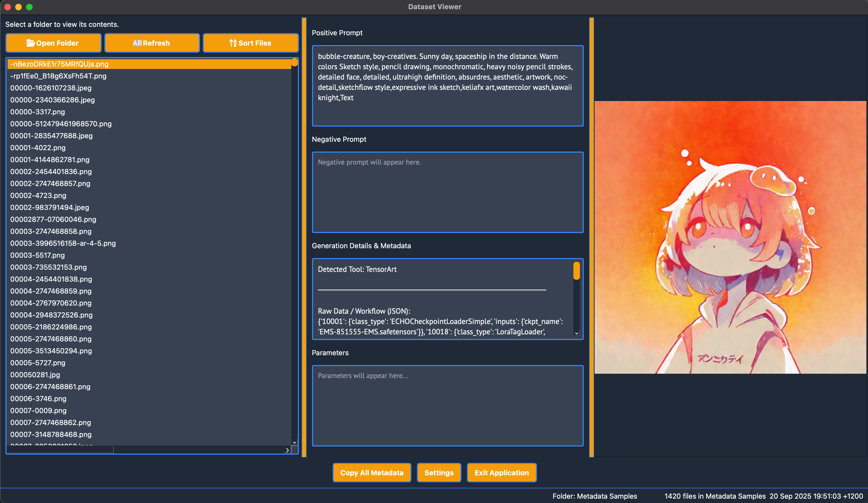Screen dimensions: 868x503
Task: Click the yellow minimize window button
Action: 18,7
